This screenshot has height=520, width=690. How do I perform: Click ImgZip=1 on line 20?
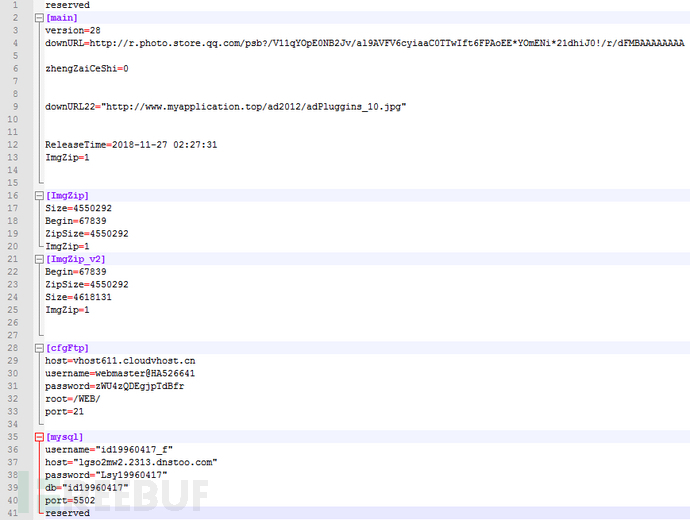67,246
